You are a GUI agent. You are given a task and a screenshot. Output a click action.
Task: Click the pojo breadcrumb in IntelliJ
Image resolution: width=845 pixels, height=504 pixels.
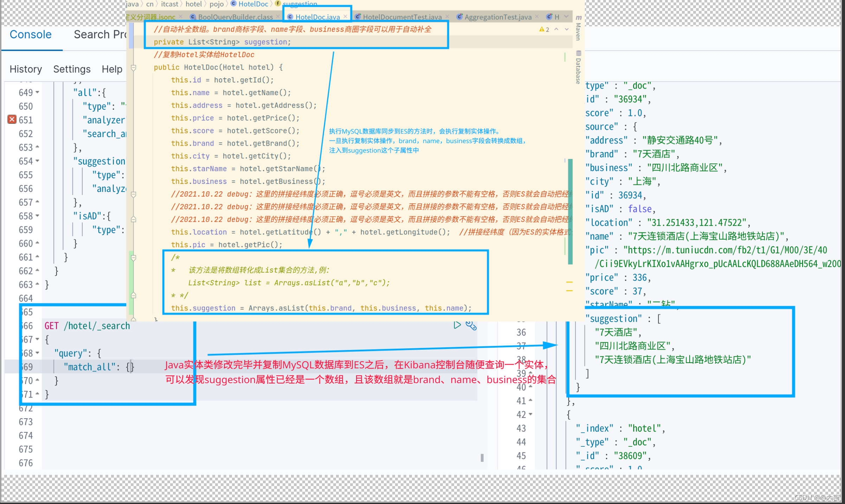[217, 4]
